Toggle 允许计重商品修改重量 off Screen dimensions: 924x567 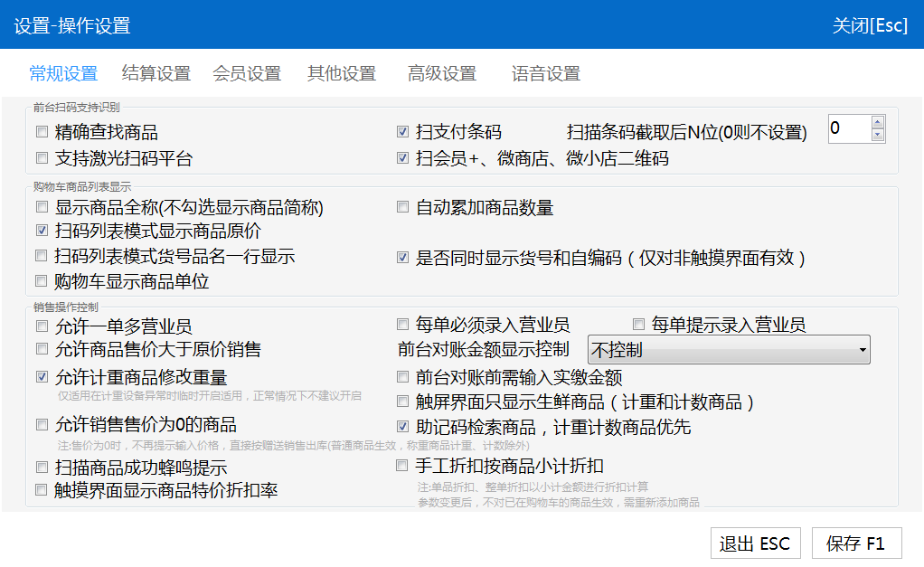point(42,376)
